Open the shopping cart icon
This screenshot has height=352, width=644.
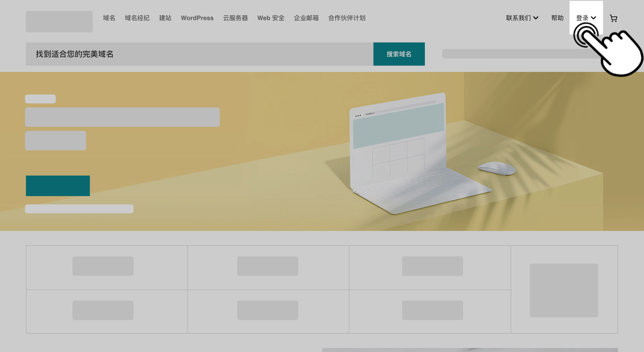(614, 18)
